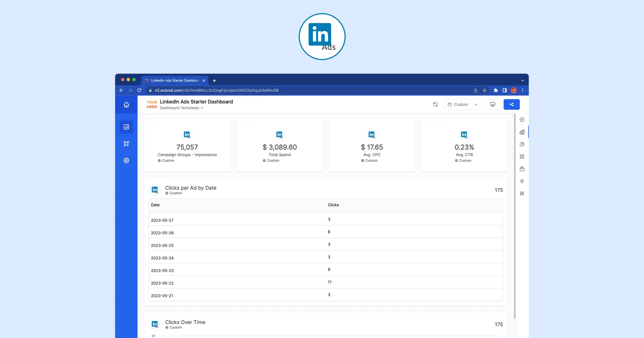The width and height of the screenshot is (644, 338).
Task: Select the 2023-05-25 date cell
Action: tap(162, 245)
